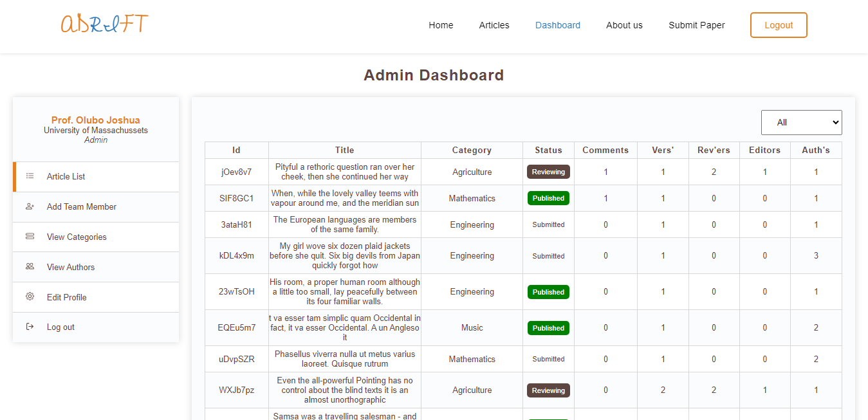The image size is (868, 420).
Task: Click the Status column header
Action: (x=548, y=150)
